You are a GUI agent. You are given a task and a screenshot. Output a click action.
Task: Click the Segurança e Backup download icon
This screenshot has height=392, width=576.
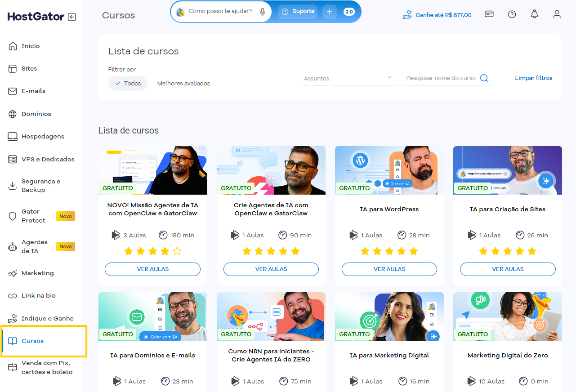pos(13,186)
